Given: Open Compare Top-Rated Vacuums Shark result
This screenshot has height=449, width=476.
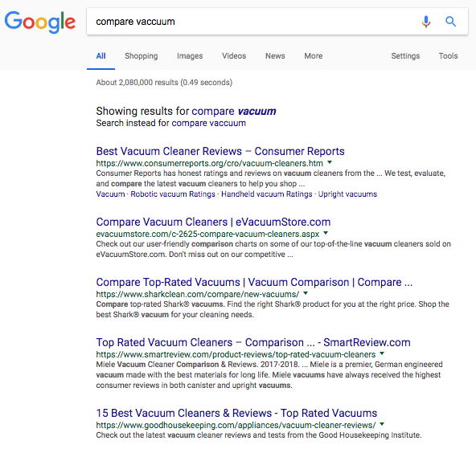Looking at the screenshot, I should point(254,282).
